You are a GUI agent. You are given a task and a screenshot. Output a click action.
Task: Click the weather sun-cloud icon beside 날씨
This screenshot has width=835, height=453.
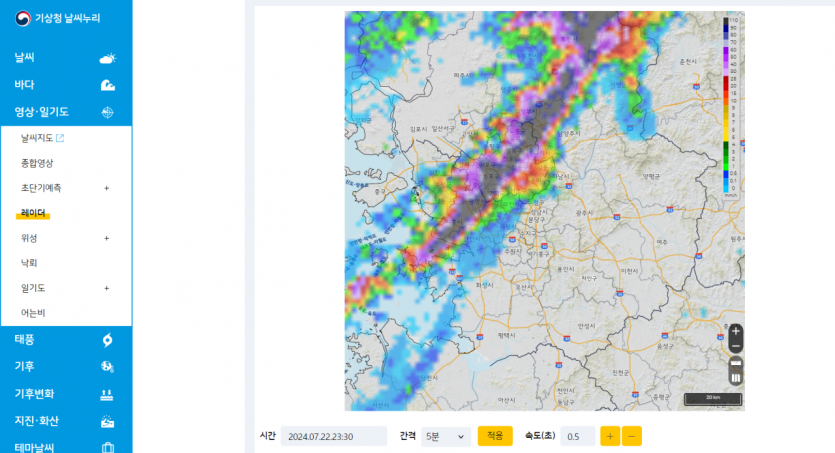point(107,59)
